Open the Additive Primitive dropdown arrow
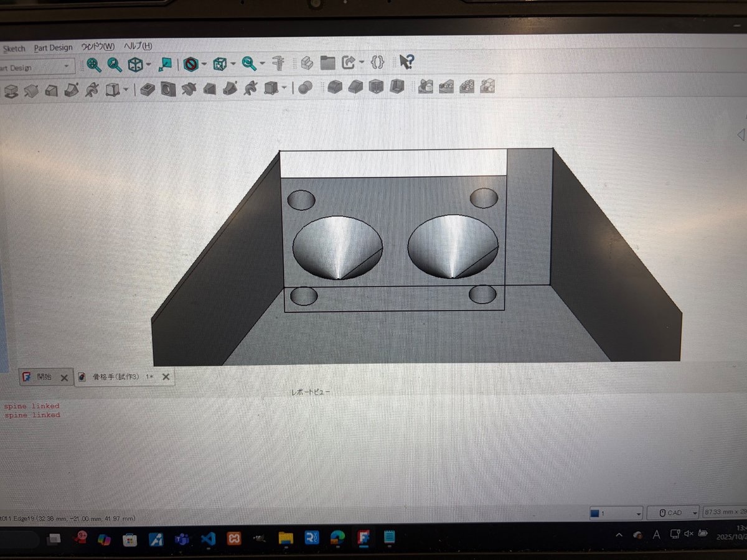Screen dimensions: 747x560 tap(125, 90)
